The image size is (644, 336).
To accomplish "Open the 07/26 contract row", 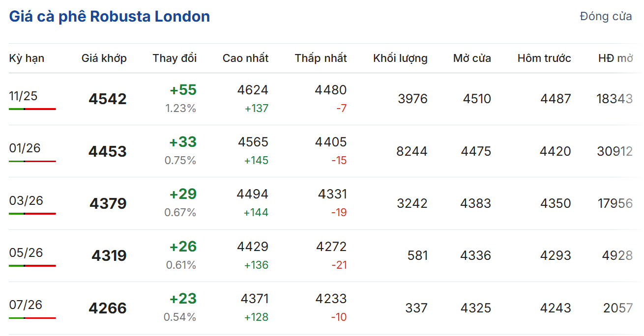I will click(26, 305).
